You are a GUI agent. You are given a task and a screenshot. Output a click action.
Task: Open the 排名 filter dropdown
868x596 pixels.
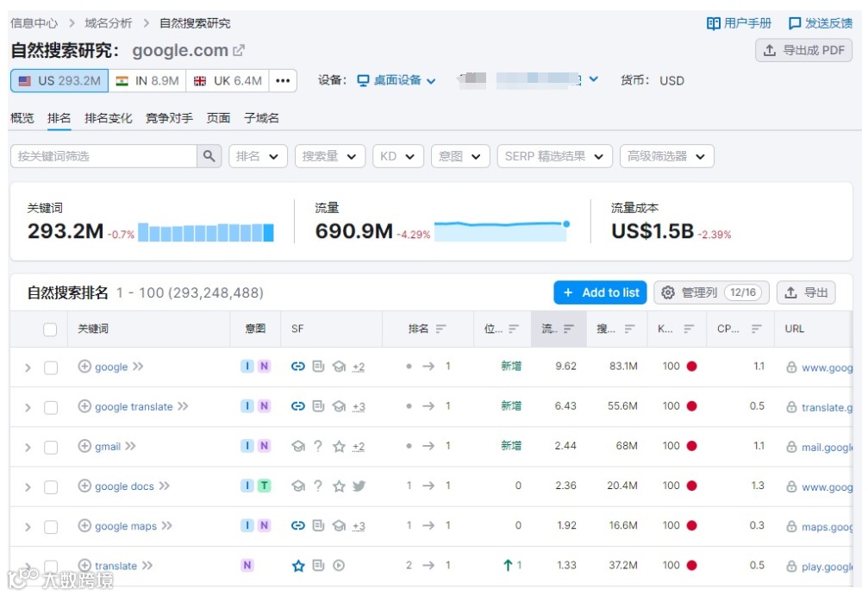258,156
